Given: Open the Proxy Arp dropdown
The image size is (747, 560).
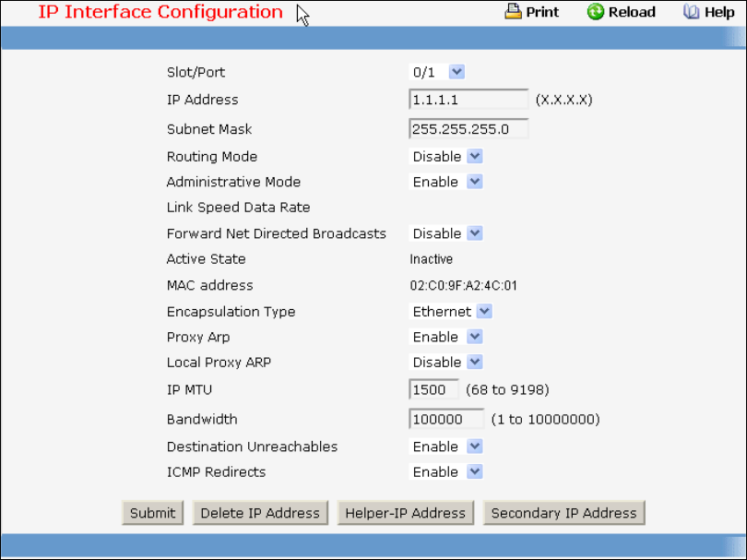Looking at the screenshot, I should pos(446,337).
